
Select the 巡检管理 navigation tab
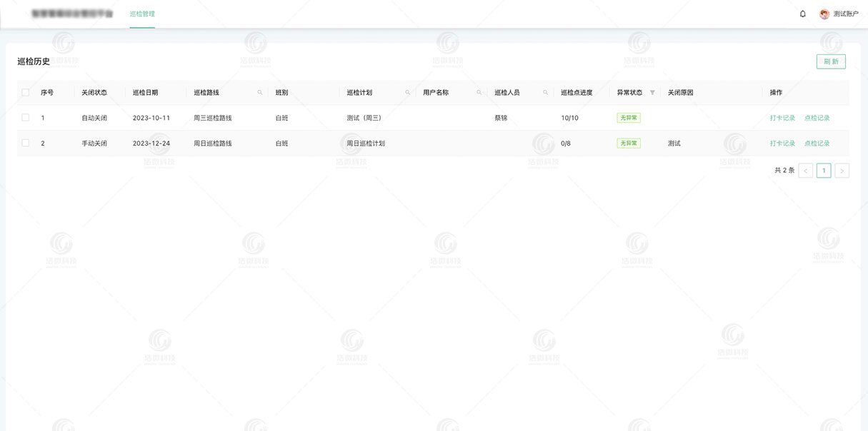(142, 13)
